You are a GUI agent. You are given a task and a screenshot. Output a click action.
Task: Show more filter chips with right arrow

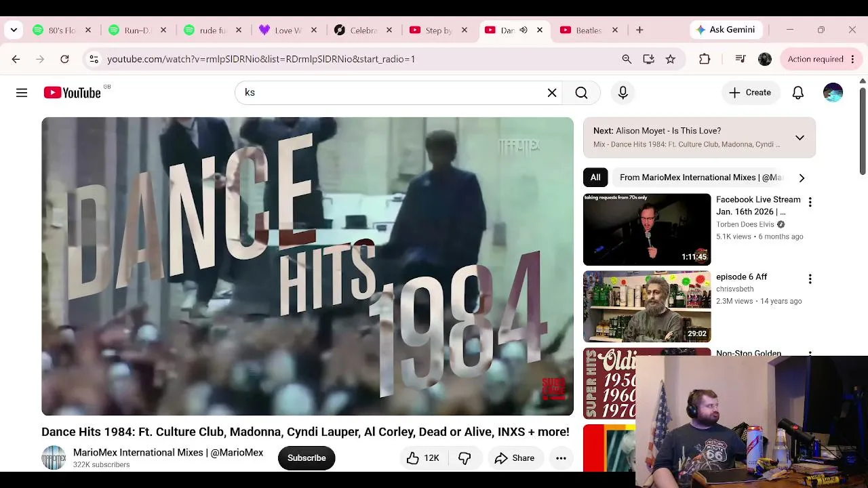[802, 178]
